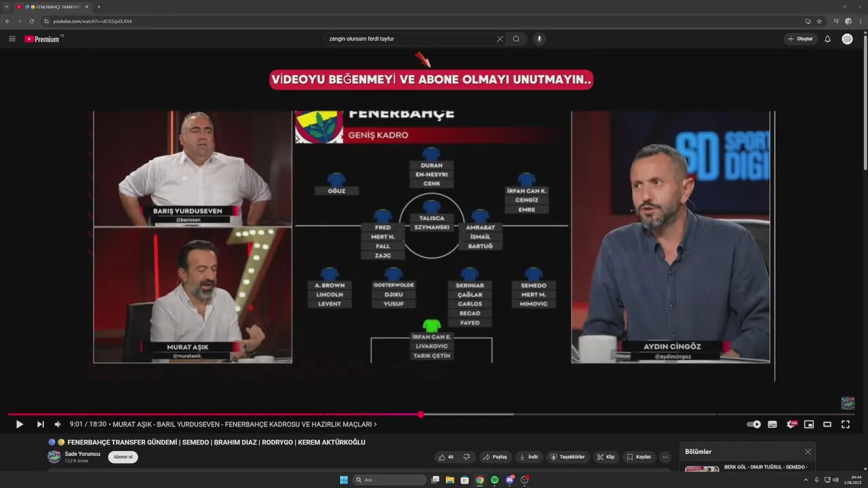The height and width of the screenshot is (488, 868).
Task: Toggle subtitles in the player
Action: pyautogui.click(x=772, y=424)
